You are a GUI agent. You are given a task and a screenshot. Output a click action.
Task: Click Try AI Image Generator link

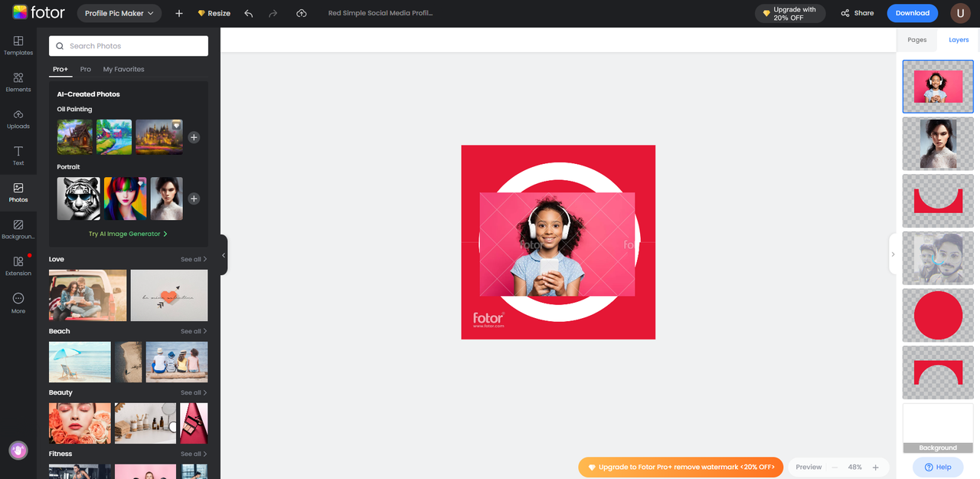(128, 234)
